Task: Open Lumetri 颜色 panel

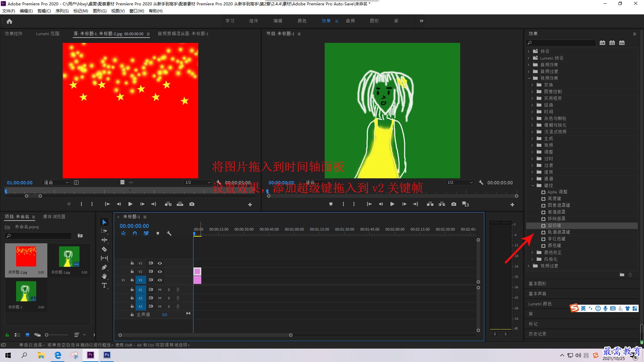Action: (x=540, y=304)
